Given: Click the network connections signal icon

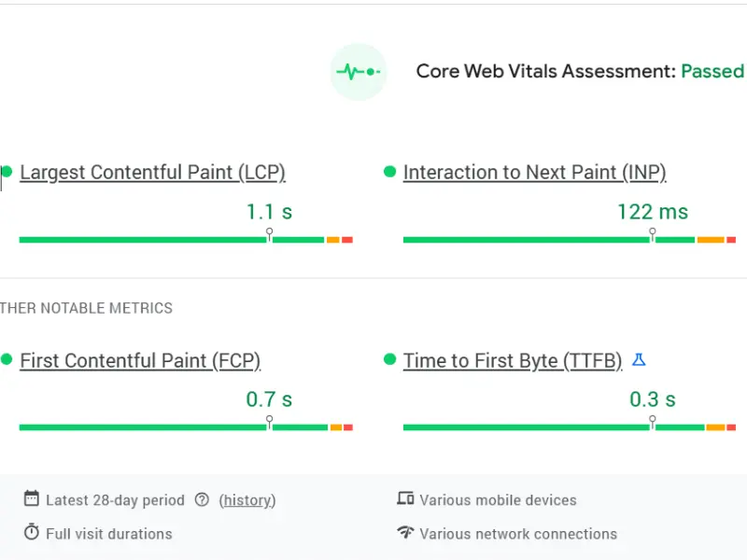Looking at the screenshot, I should coord(405,534).
